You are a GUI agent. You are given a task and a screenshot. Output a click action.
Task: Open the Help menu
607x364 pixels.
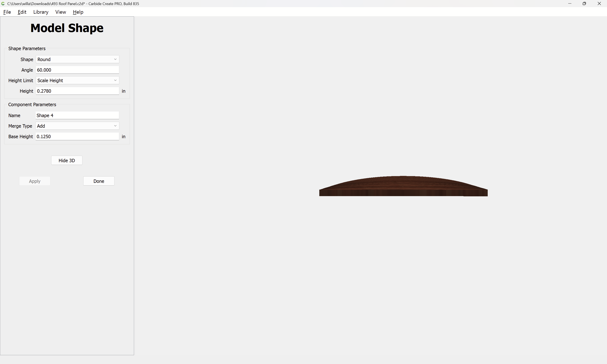click(x=78, y=12)
